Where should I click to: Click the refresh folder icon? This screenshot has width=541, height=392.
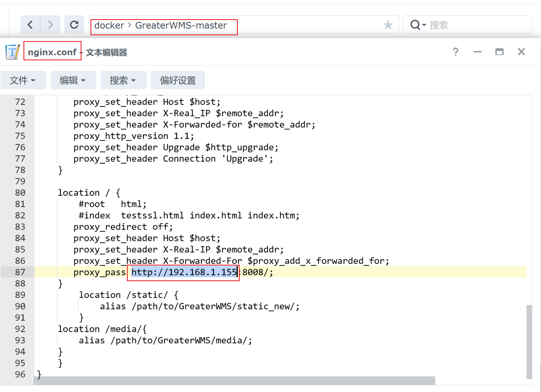[74, 25]
